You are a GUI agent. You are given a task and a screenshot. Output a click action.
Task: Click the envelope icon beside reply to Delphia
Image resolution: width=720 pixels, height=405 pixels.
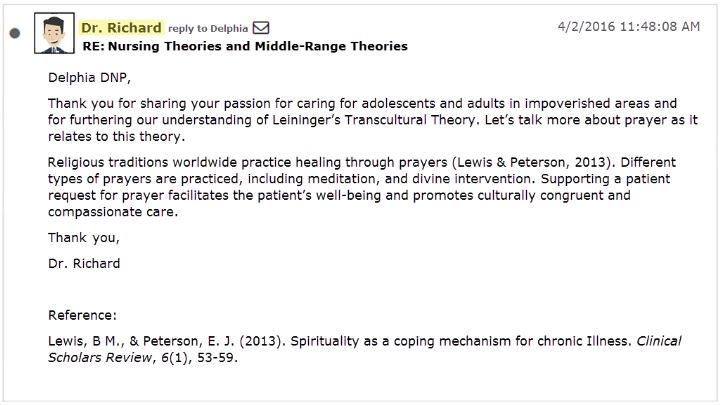(261, 28)
